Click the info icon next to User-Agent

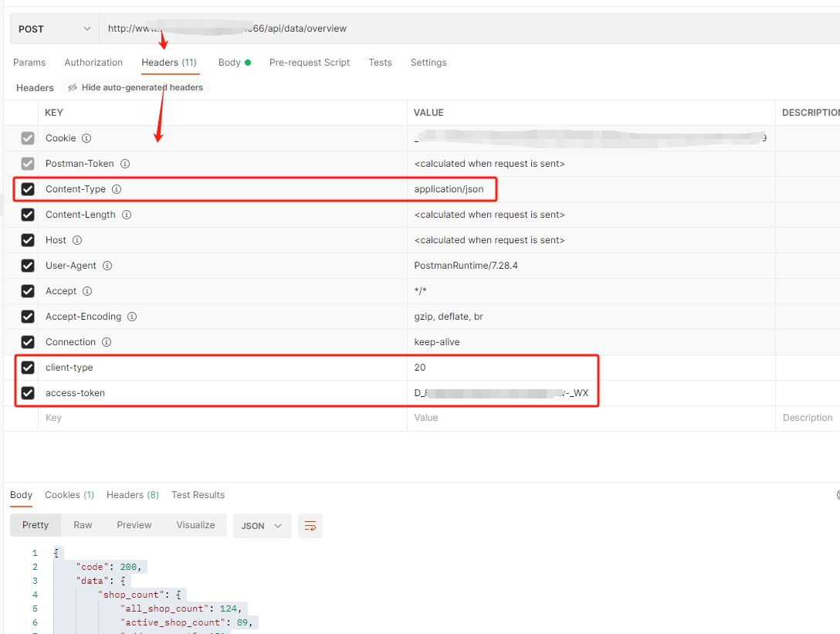point(107,266)
